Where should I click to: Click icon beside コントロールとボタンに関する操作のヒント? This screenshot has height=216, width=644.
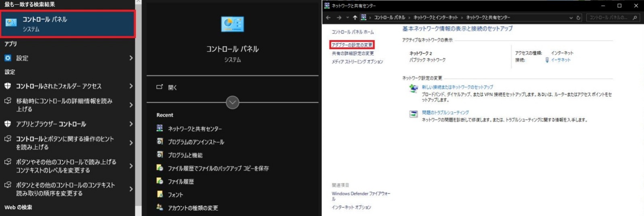point(8,139)
